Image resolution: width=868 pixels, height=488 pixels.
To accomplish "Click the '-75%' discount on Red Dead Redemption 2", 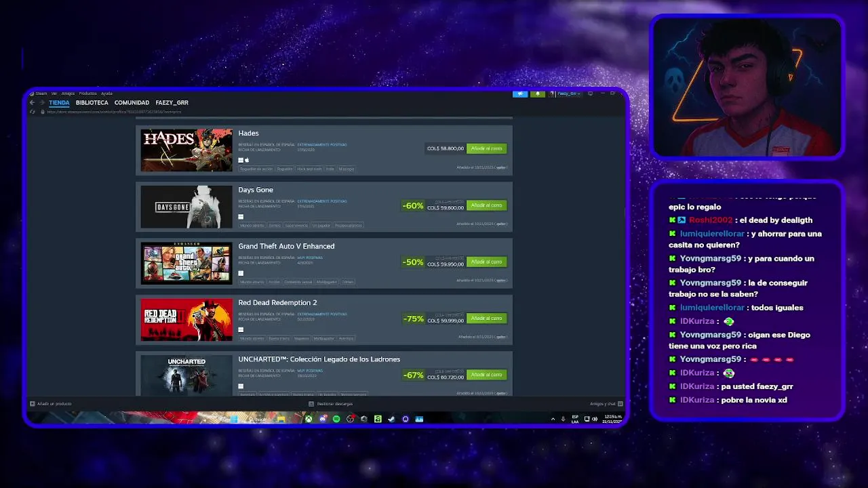I will [x=413, y=318].
